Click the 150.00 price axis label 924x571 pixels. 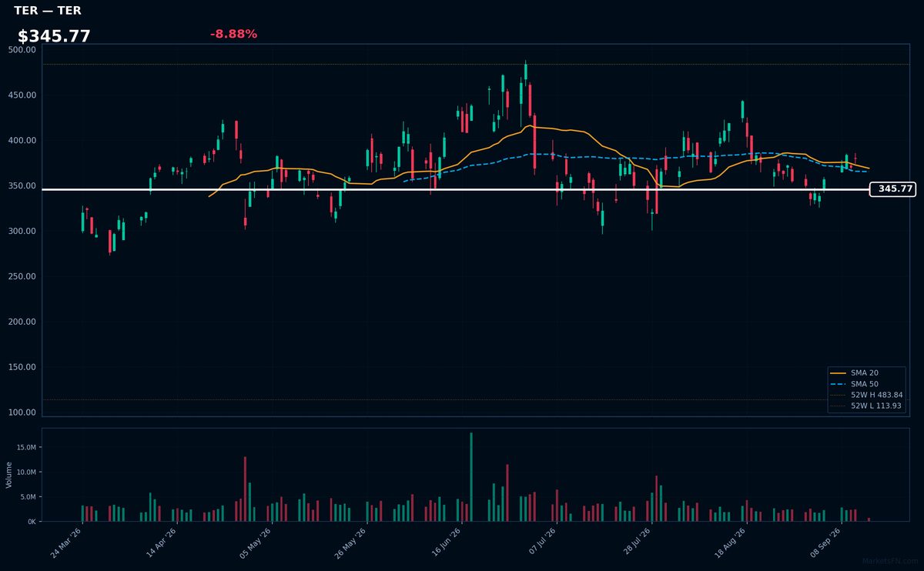(x=22, y=367)
